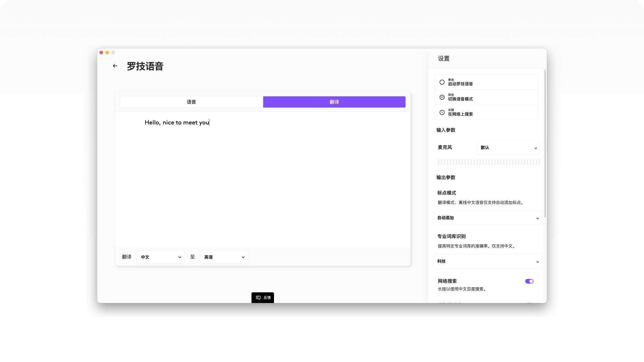Image resolution: width=644 pixels, height=362 pixels.
Task: Click the 翻译 label beside the language selectors
Action: pos(127,257)
